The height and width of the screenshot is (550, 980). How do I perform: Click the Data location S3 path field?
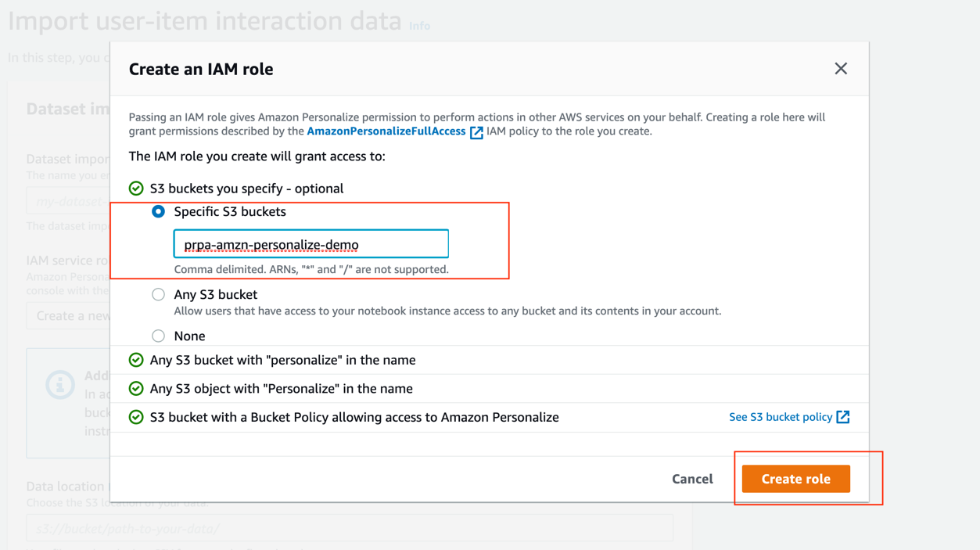[350, 528]
